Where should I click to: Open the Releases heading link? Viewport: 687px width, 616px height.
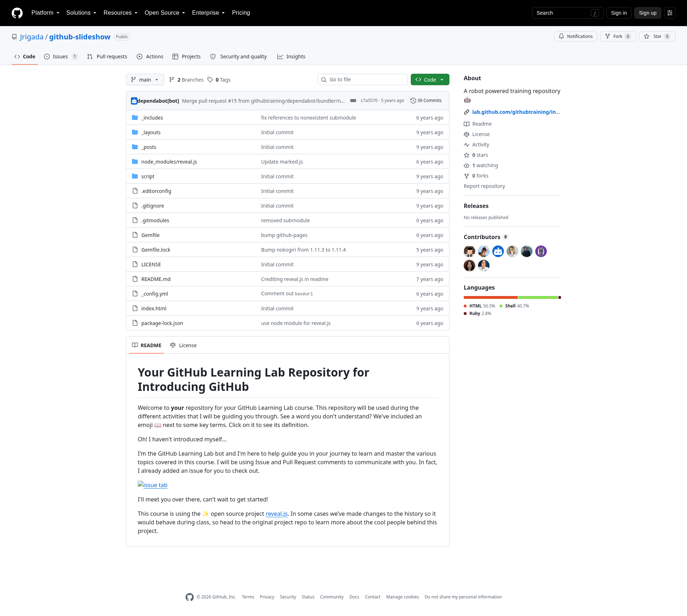[x=476, y=206]
